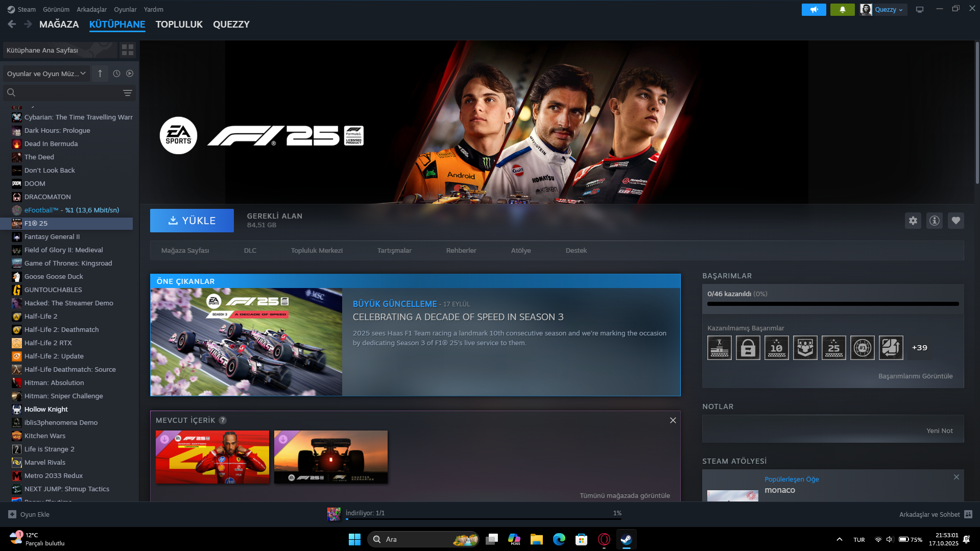Sort library with the up-arrow icon
This screenshot has width=980, height=551.
click(100, 74)
